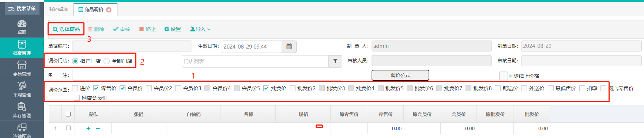Close the 商品调价 tab
644x138 pixels.
[x=109, y=10]
